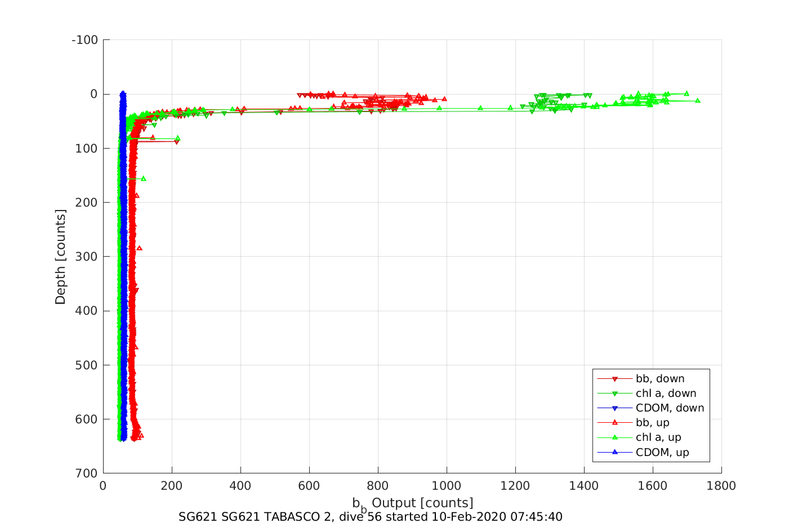Click the y-axis tick label 500

pyautogui.click(x=87, y=365)
